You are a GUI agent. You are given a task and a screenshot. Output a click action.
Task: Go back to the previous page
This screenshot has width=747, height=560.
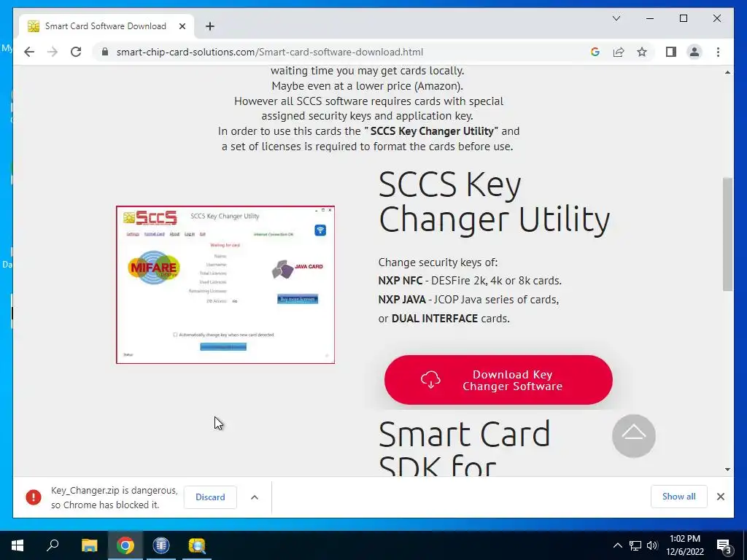(29, 52)
